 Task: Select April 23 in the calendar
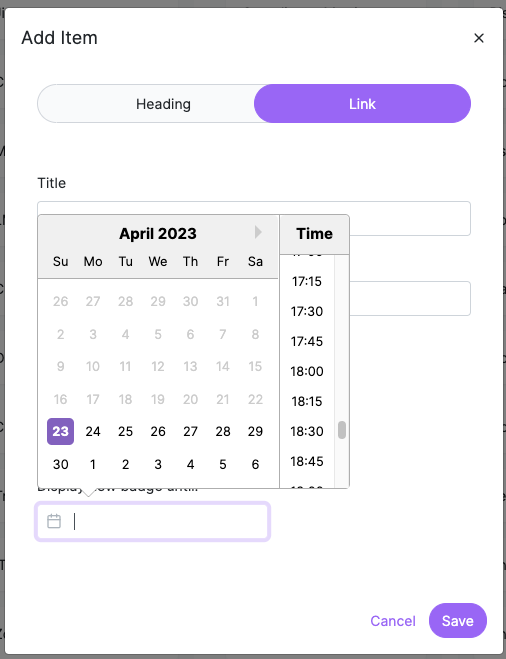coord(61,431)
